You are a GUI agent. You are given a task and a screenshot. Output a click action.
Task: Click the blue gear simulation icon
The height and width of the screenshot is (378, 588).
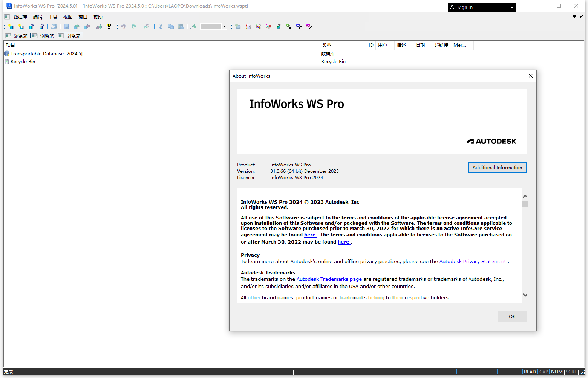tap(299, 26)
